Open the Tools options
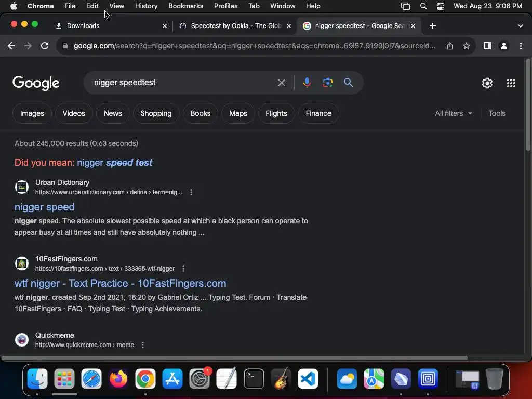Viewport: 532px width, 399px height. click(x=497, y=113)
